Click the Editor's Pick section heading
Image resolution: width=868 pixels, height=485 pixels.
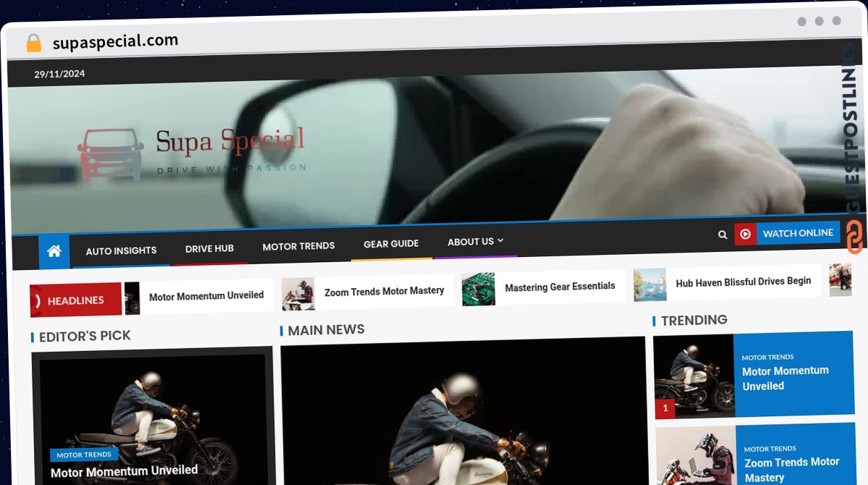(x=85, y=336)
